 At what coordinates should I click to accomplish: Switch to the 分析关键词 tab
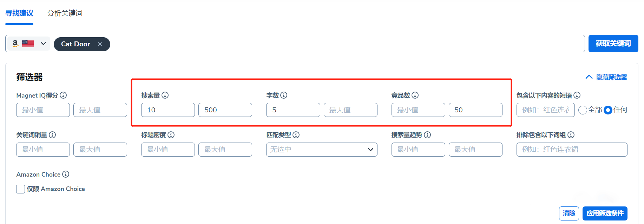click(x=65, y=13)
